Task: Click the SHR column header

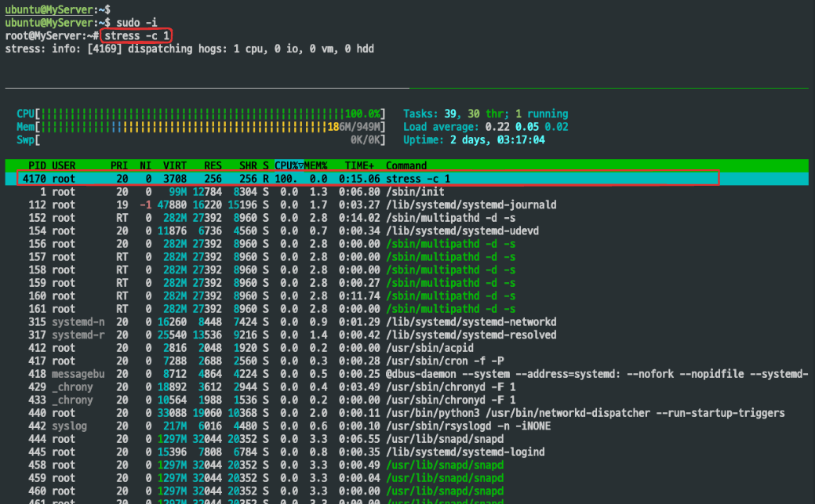Action: pos(248,165)
